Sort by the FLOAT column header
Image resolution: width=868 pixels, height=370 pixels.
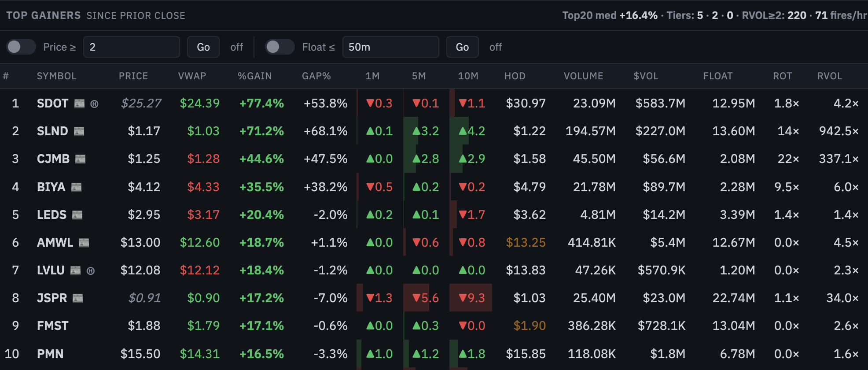coord(717,76)
